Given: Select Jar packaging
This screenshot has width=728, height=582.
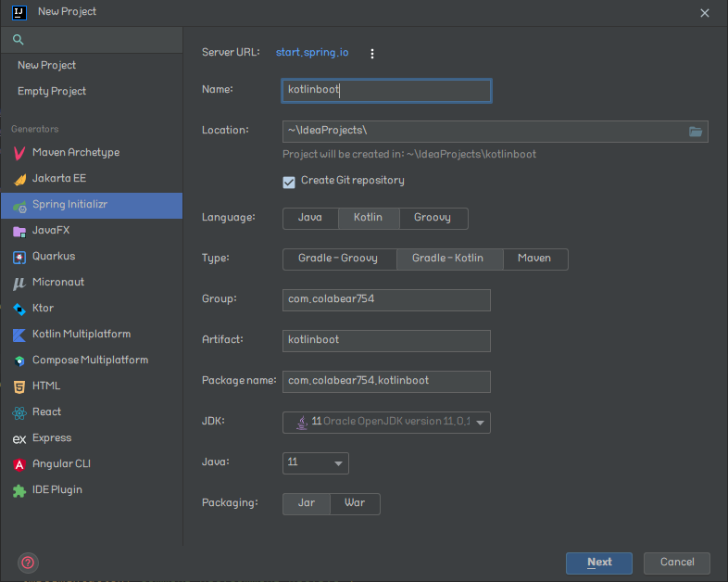Looking at the screenshot, I should tap(307, 504).
